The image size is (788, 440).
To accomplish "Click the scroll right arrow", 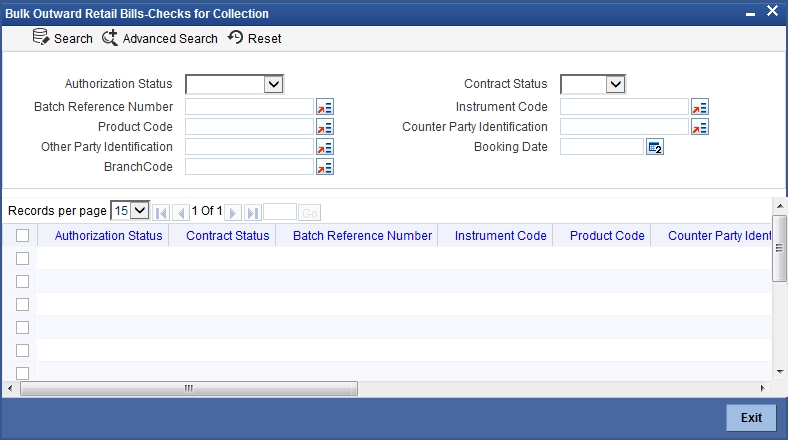I will click(x=762, y=388).
